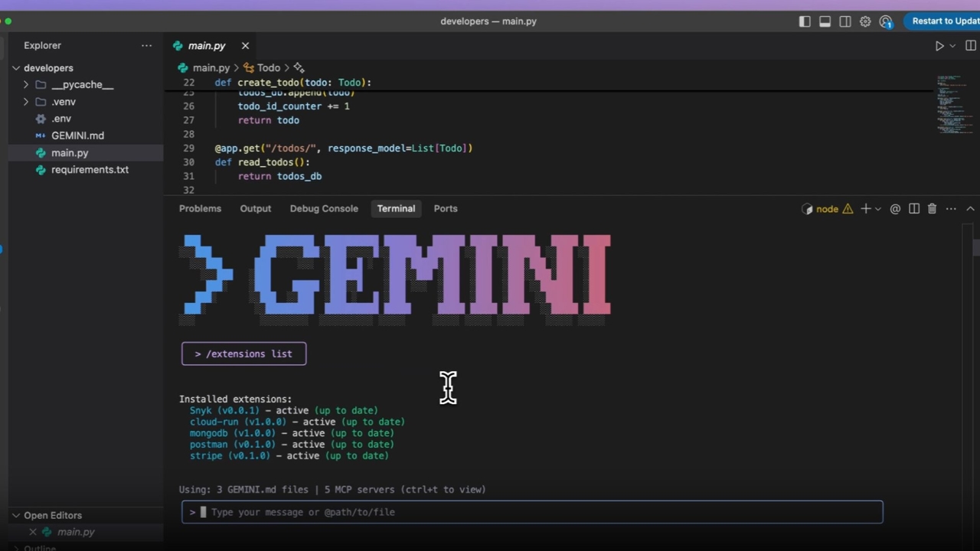Open the new terminal launch profile dropdown
This screenshot has width=980, height=551.
(x=877, y=209)
